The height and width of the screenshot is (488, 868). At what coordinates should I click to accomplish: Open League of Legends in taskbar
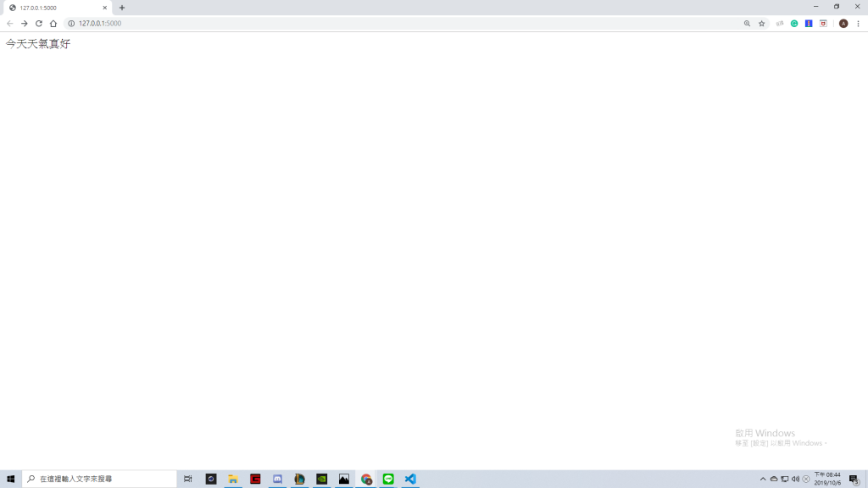299,479
